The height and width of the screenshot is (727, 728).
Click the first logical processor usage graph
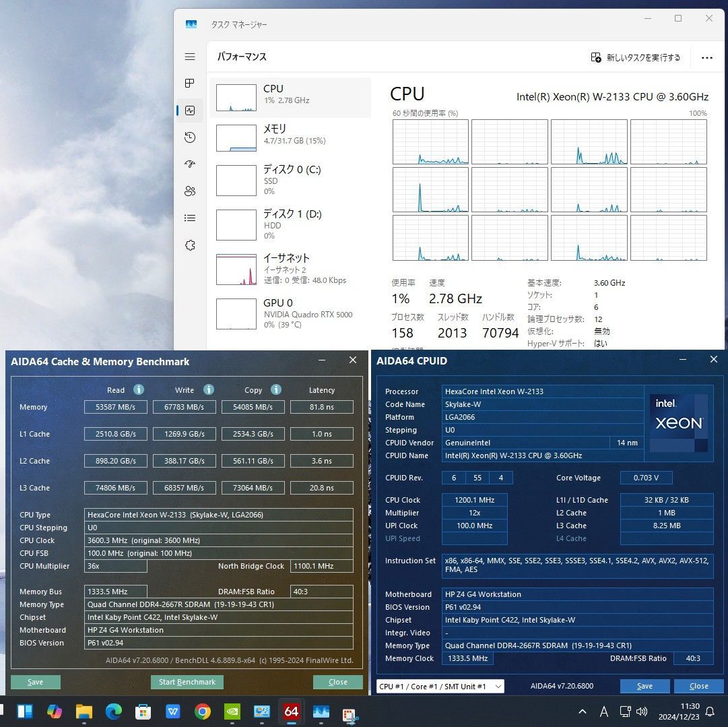coord(430,141)
